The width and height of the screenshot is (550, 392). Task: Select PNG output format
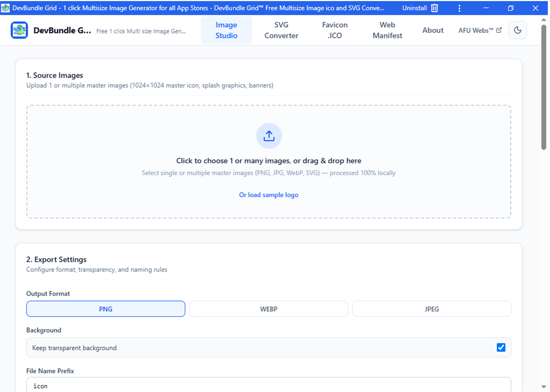[106, 309]
